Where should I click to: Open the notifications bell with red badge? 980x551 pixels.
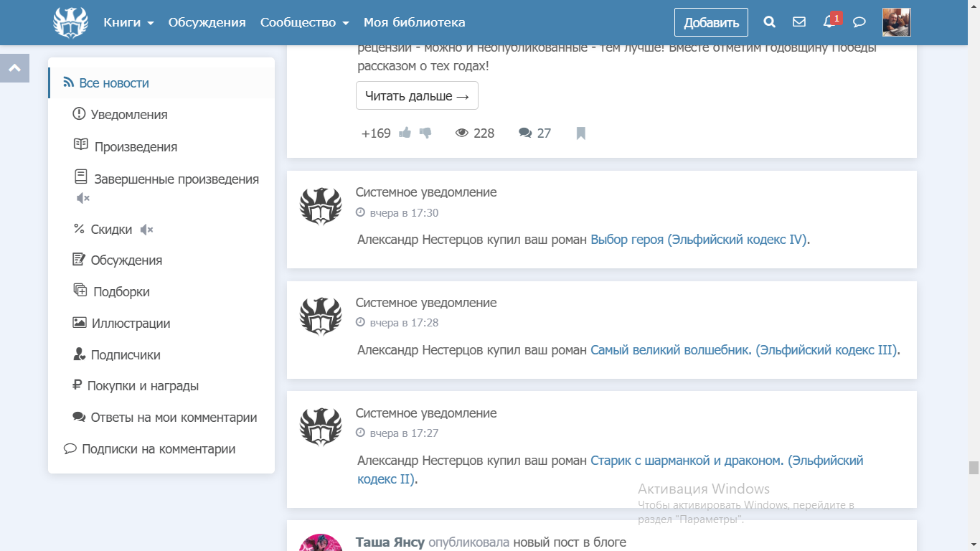click(831, 21)
